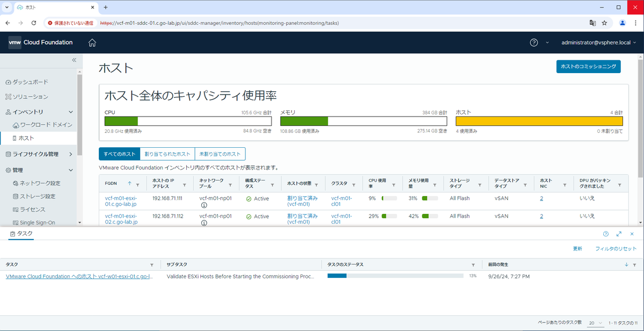Click the browser bookmark star icon
644x331 pixels.
click(604, 23)
